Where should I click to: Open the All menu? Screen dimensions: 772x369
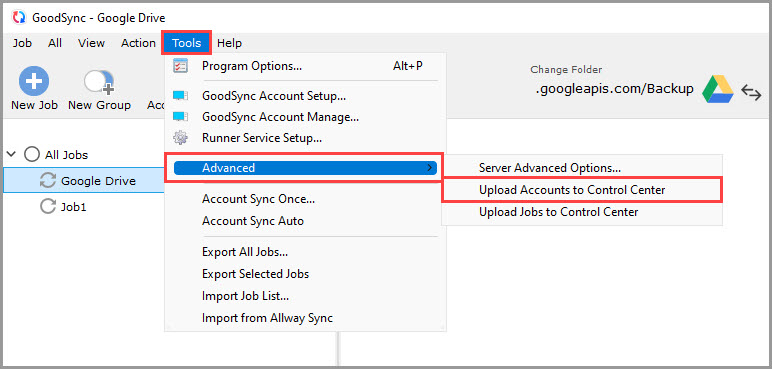pyautogui.click(x=55, y=43)
